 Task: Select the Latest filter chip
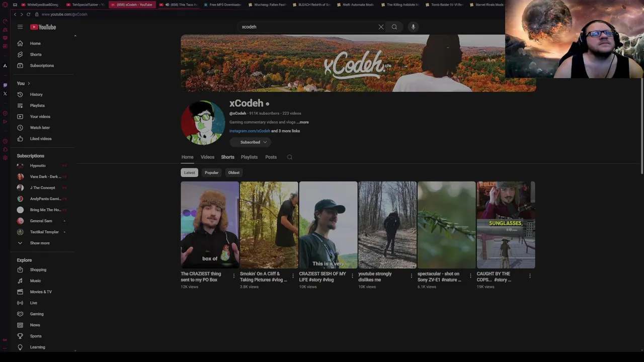[189, 172]
